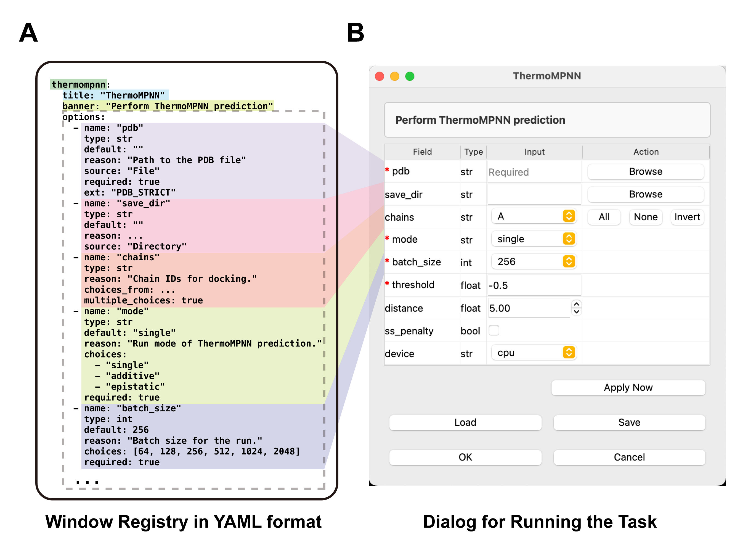The width and height of the screenshot is (756, 545).
Task: Click the threshold field label
Action: (413, 284)
